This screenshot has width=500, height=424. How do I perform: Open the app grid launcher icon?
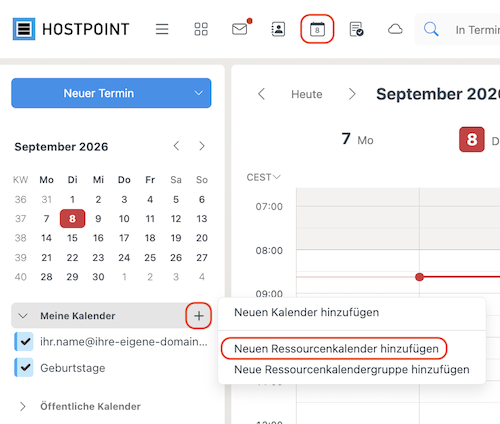click(x=201, y=29)
